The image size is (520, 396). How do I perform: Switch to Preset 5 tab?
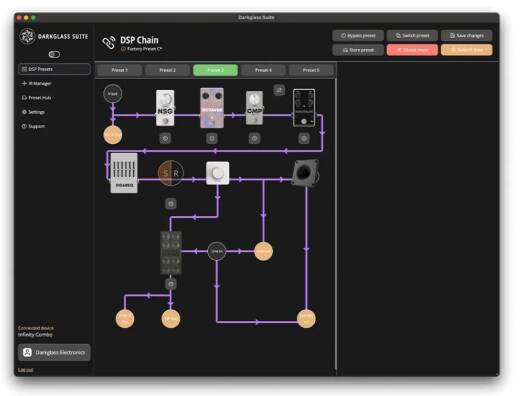[x=311, y=70]
